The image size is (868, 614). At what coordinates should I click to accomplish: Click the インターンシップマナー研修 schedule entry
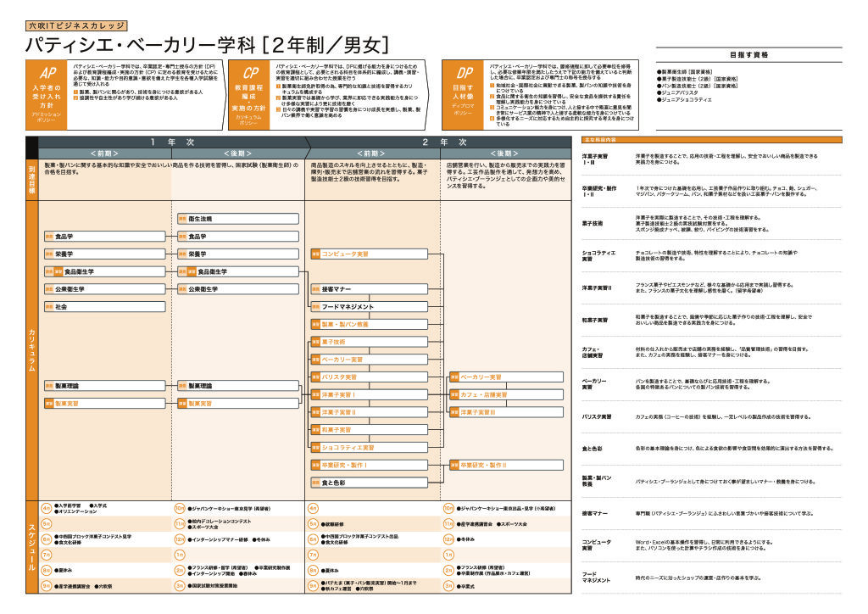coord(218,540)
